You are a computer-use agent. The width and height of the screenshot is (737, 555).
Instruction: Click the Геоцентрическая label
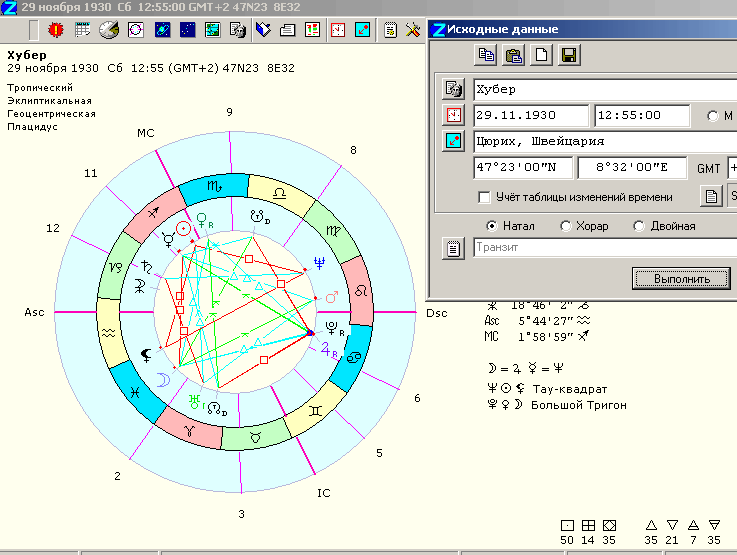[x=51, y=114]
